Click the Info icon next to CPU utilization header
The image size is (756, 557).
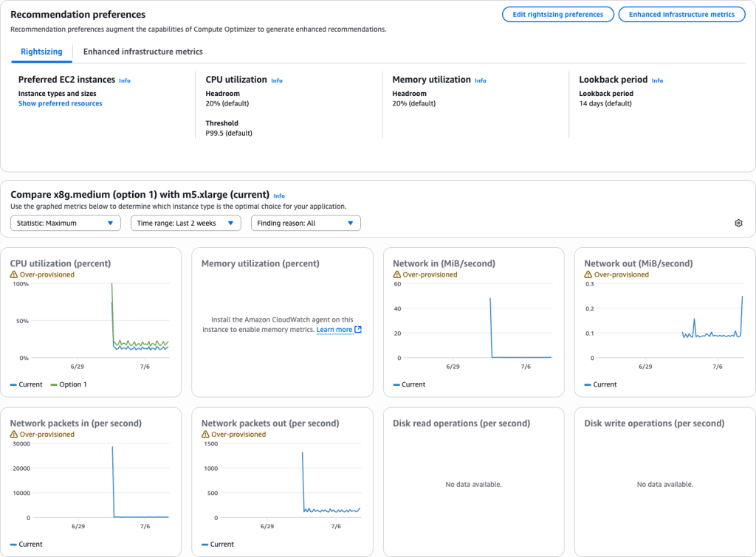pyautogui.click(x=276, y=80)
